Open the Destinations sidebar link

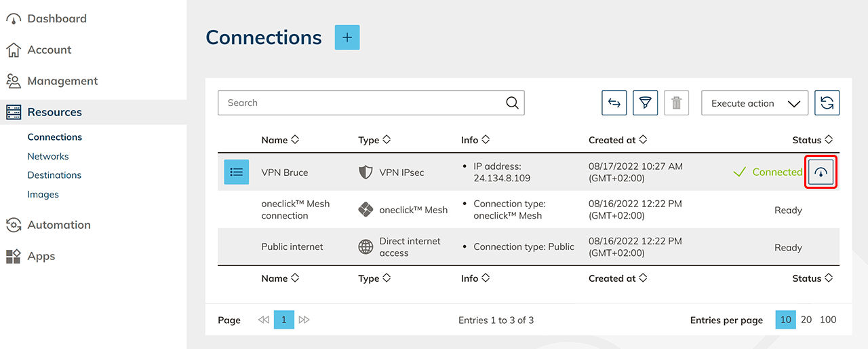pos(54,175)
